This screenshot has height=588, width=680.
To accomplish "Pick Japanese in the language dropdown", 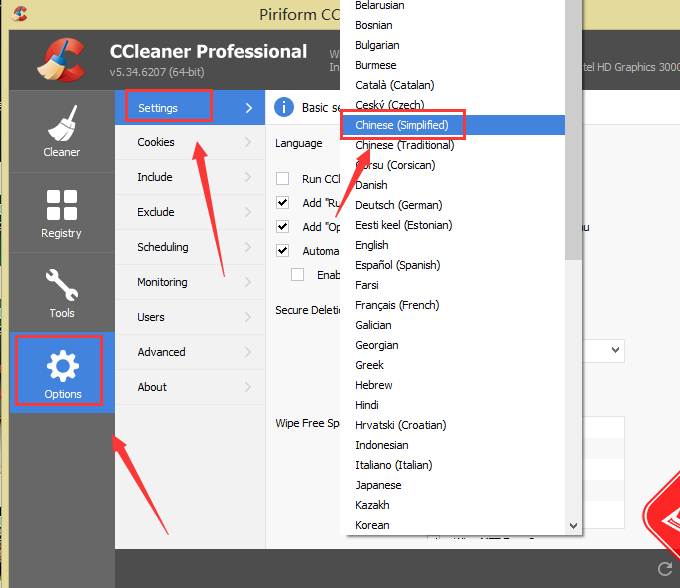I will point(378,485).
